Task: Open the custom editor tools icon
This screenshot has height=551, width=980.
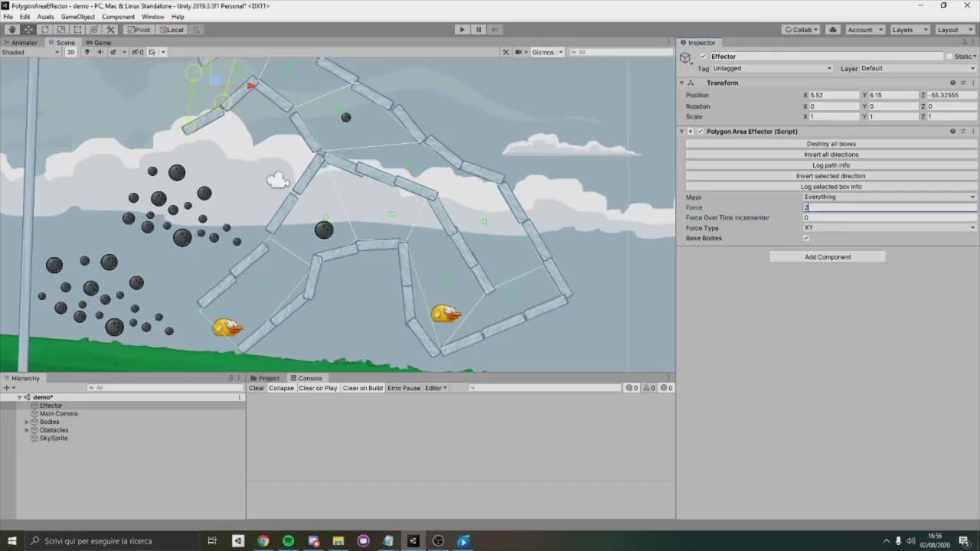Action: pyautogui.click(x=109, y=29)
